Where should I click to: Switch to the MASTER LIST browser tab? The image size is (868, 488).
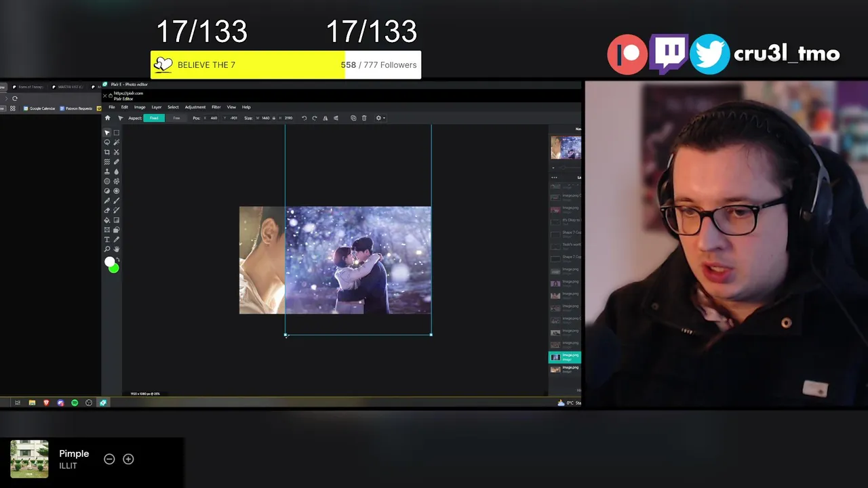(x=67, y=87)
